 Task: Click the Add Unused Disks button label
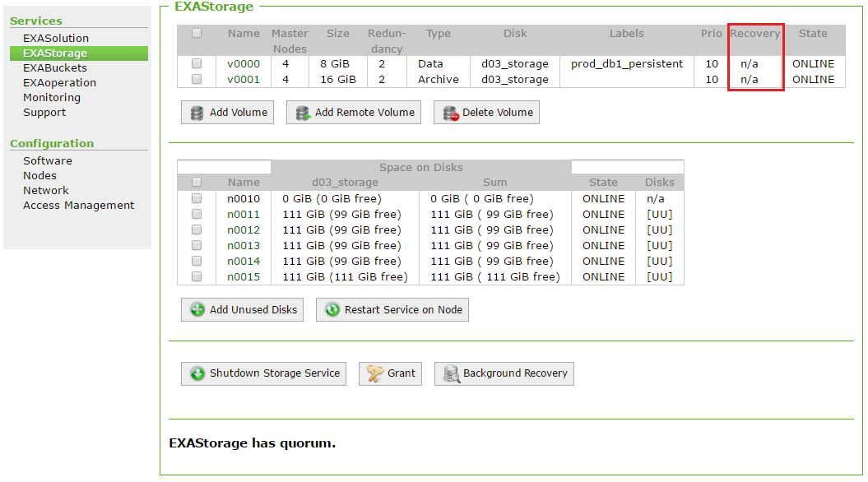click(x=253, y=310)
